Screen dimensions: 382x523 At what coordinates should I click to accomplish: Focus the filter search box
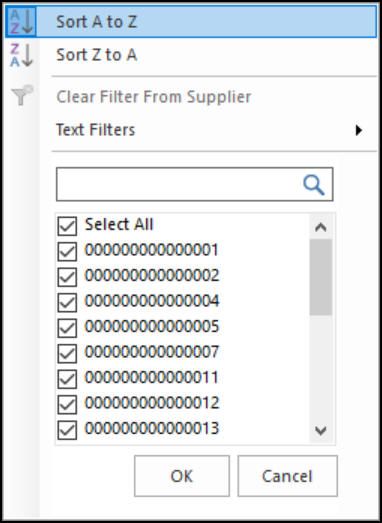point(195,184)
